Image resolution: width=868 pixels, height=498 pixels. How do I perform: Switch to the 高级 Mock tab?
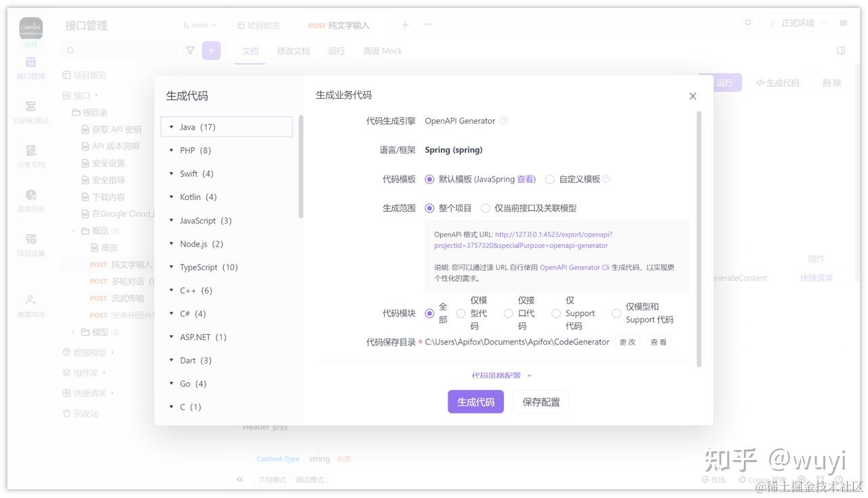click(382, 51)
